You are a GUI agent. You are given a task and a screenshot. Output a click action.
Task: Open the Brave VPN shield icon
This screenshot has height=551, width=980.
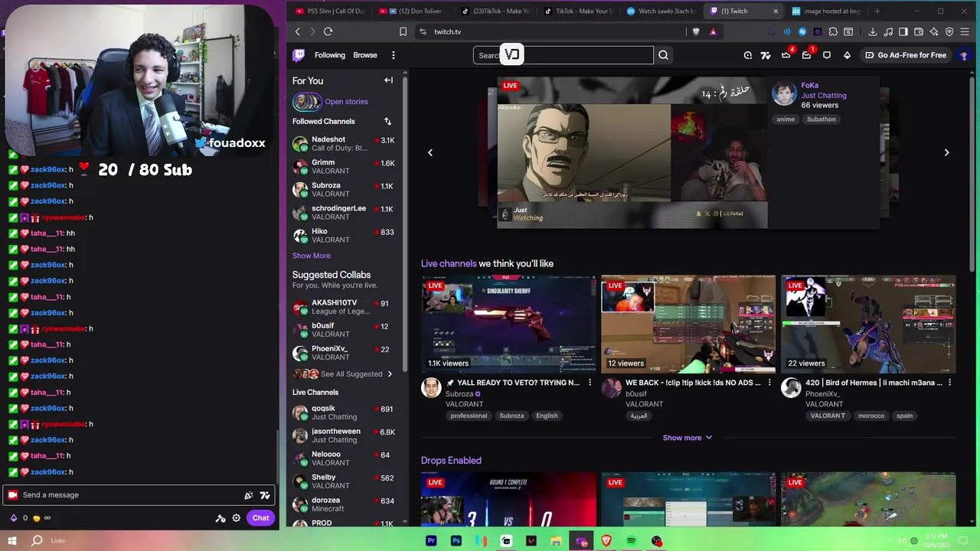949,31
